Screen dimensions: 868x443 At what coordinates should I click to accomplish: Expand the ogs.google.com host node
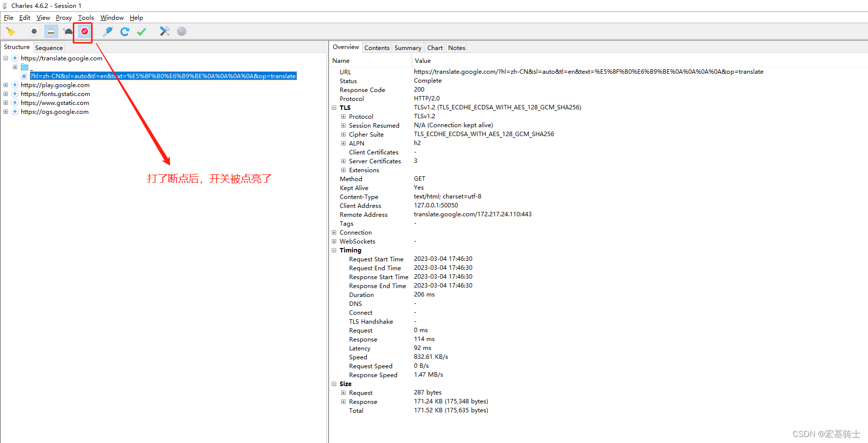click(6, 112)
